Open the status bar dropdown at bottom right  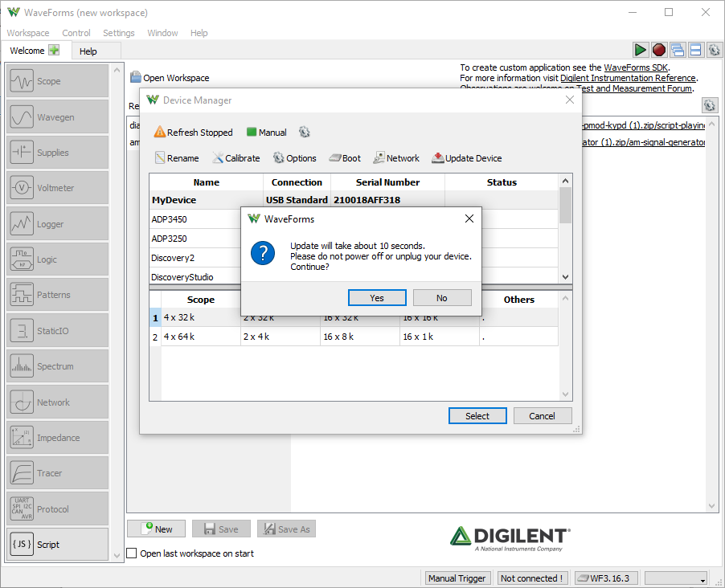(676, 578)
